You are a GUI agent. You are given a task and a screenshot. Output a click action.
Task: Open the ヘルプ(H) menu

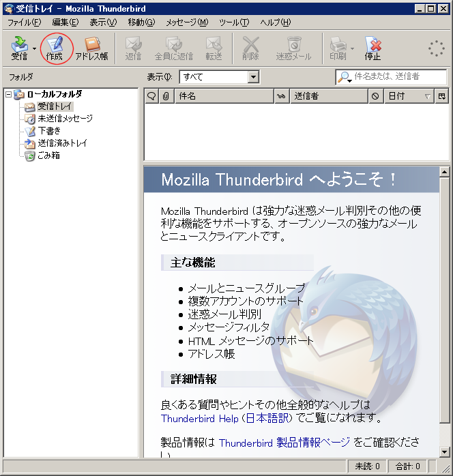click(276, 22)
